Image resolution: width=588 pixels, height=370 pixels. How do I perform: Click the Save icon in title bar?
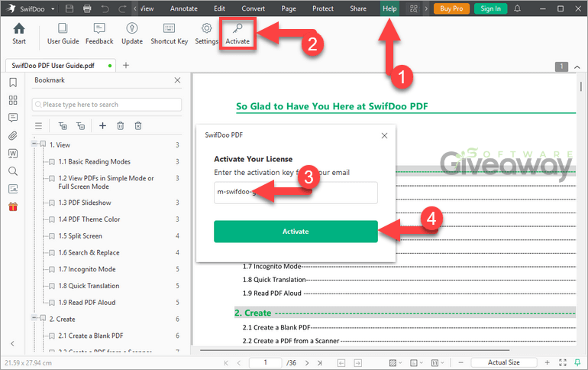69,8
